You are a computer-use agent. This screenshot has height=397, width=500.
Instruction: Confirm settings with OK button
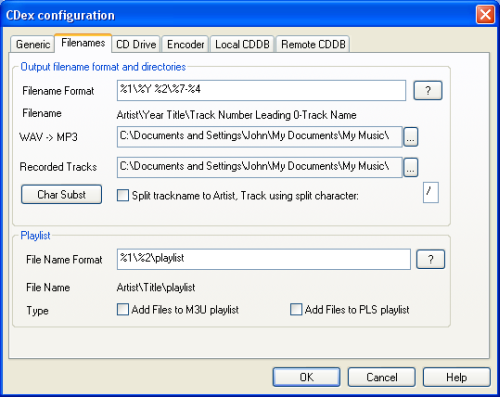point(306,377)
